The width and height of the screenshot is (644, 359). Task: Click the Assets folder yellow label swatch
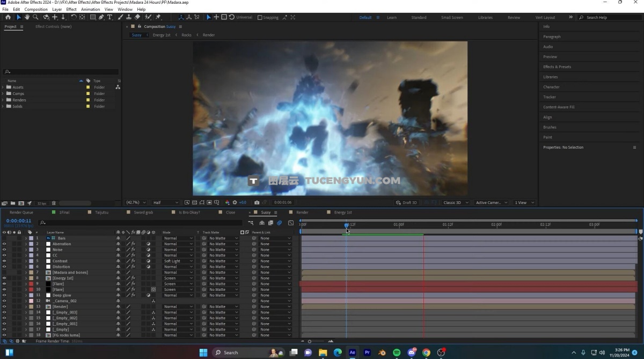[x=88, y=87]
